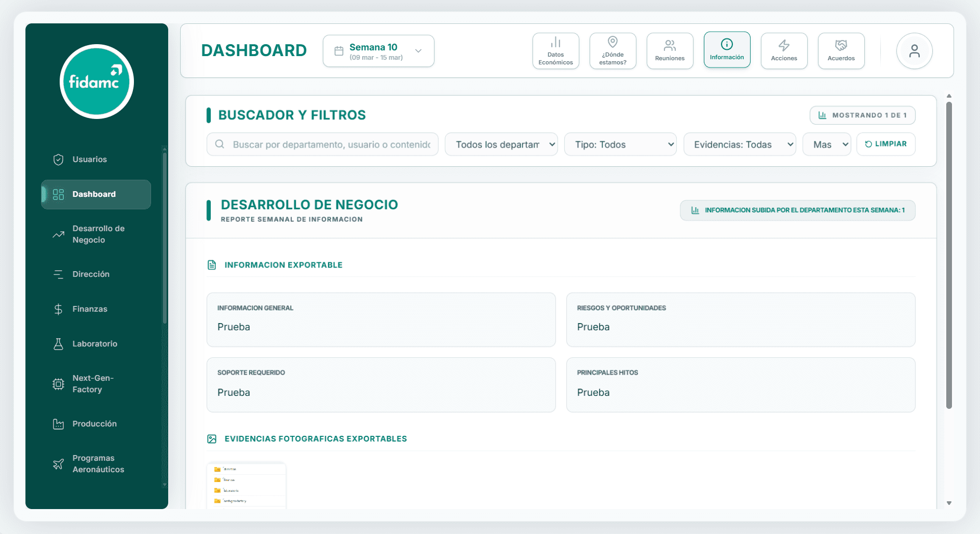Open the Tipo: Todos dropdown
The height and width of the screenshot is (534, 980).
621,144
